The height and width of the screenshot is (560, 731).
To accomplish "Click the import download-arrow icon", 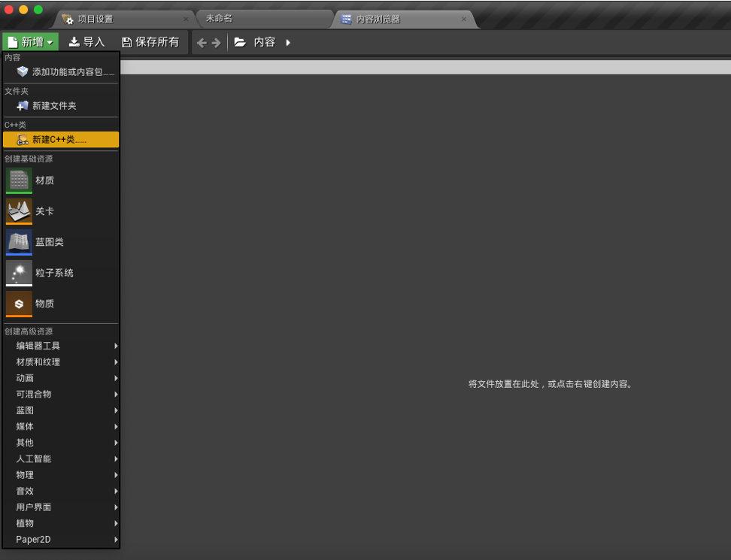I will [74, 42].
